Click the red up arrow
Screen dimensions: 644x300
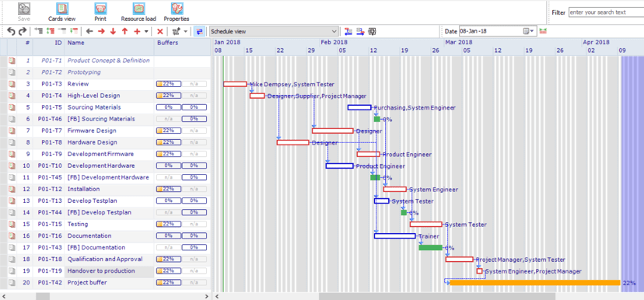125,31
